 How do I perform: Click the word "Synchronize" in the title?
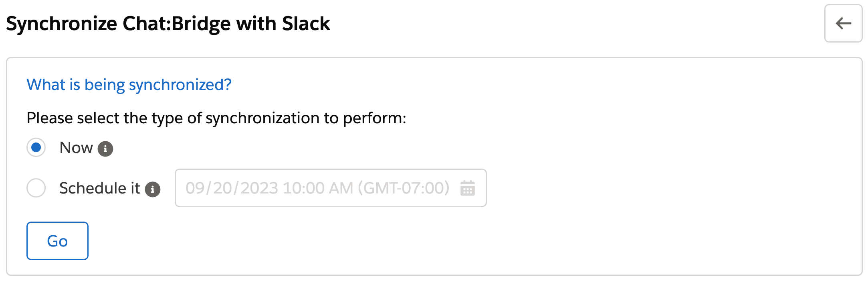point(62,24)
